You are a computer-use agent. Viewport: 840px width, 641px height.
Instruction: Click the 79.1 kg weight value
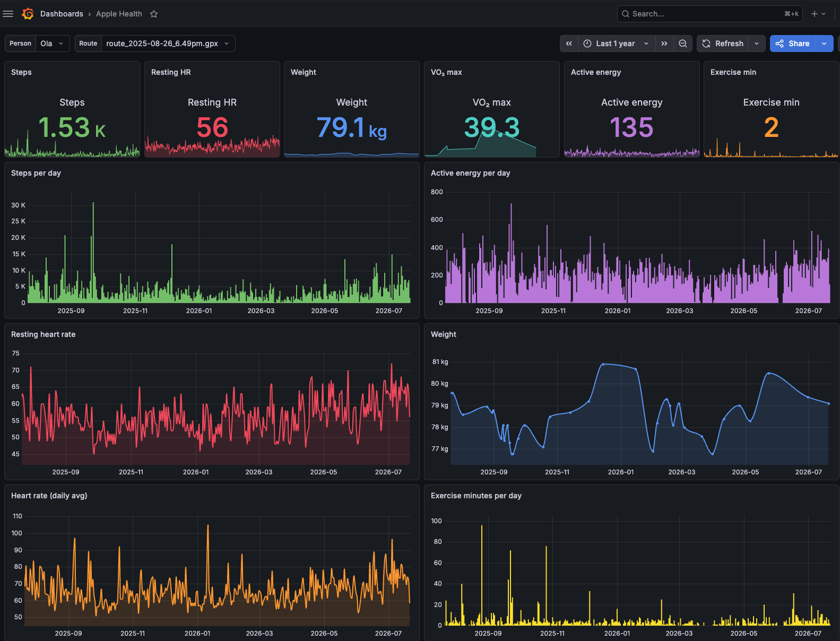pyautogui.click(x=352, y=127)
